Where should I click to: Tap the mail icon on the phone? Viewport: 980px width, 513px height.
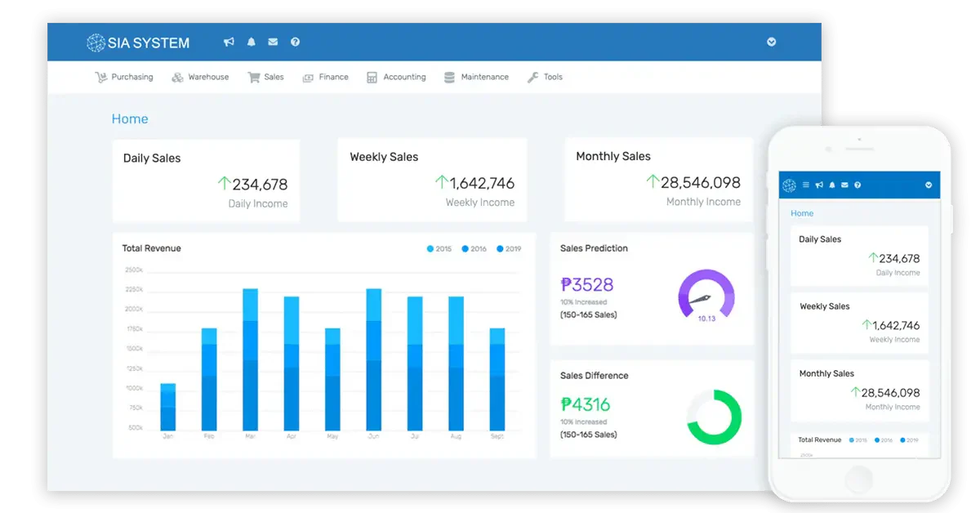(844, 185)
